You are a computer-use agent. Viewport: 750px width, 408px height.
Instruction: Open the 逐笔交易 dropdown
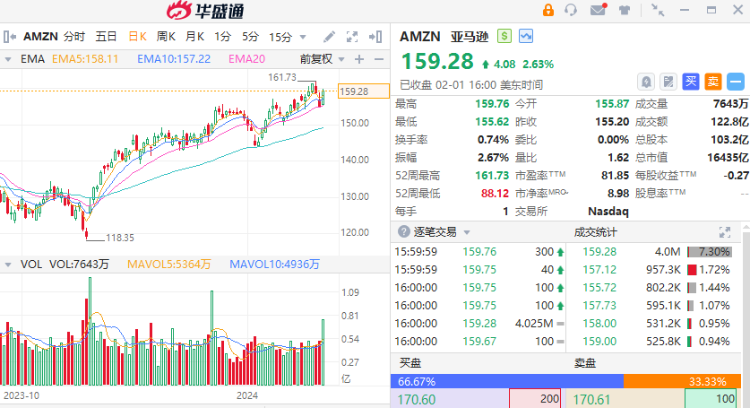467,232
